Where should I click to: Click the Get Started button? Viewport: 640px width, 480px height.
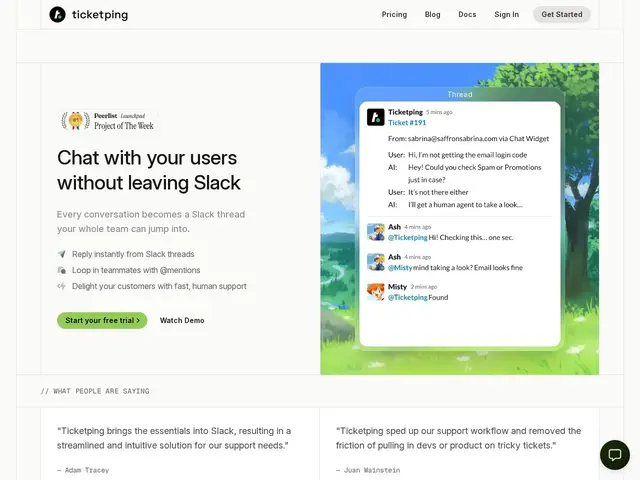[562, 14]
